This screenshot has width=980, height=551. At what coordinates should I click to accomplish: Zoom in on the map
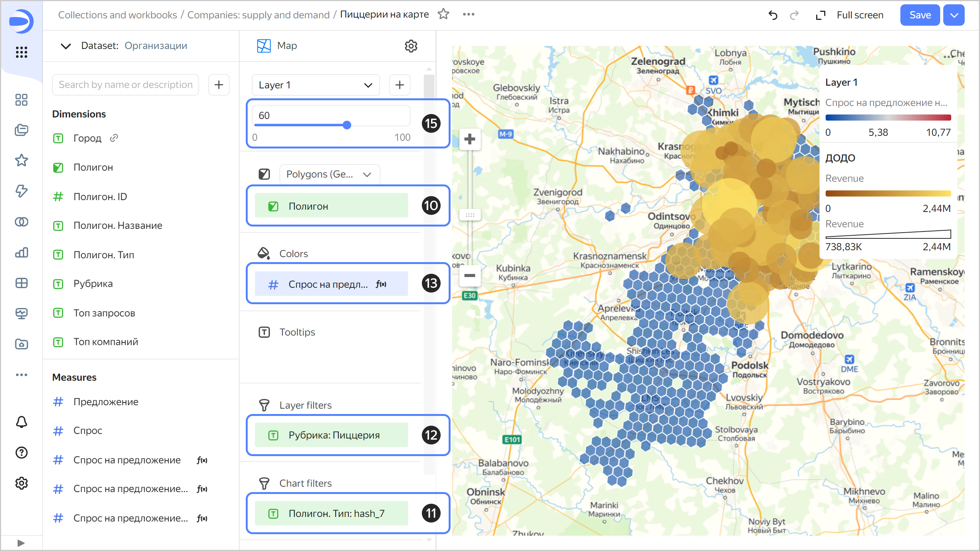[470, 139]
